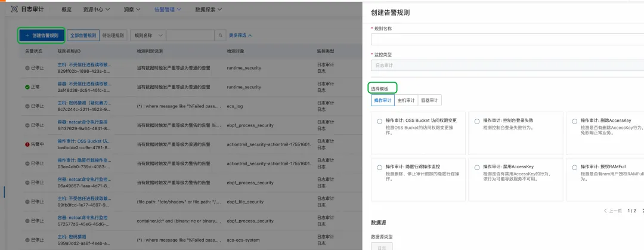Open the 操作审计: 隐匿行踪操作监... rule link
Screen dimensions: 644x250
[x=84, y=161]
